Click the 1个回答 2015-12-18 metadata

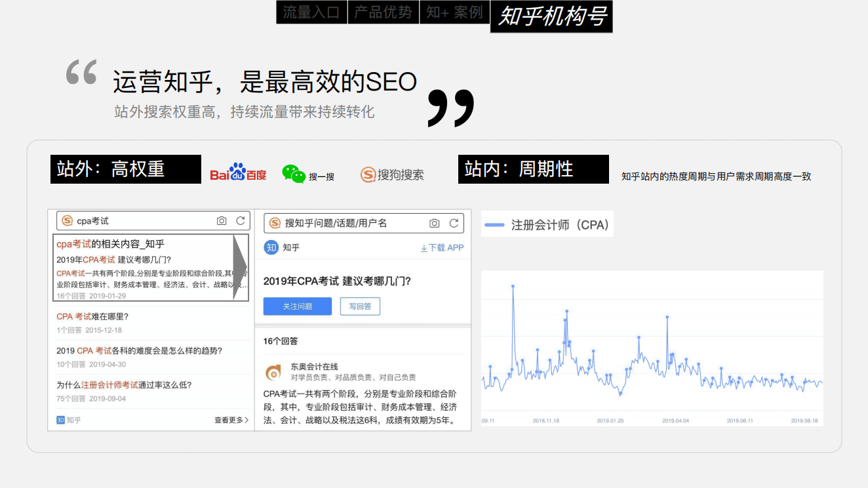pos(89,331)
